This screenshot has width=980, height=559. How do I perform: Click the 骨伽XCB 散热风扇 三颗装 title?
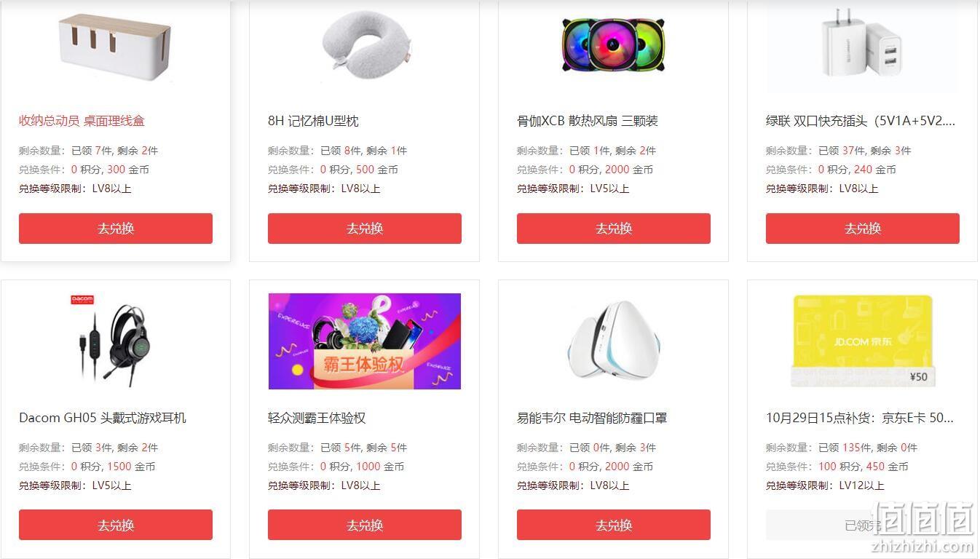588,121
